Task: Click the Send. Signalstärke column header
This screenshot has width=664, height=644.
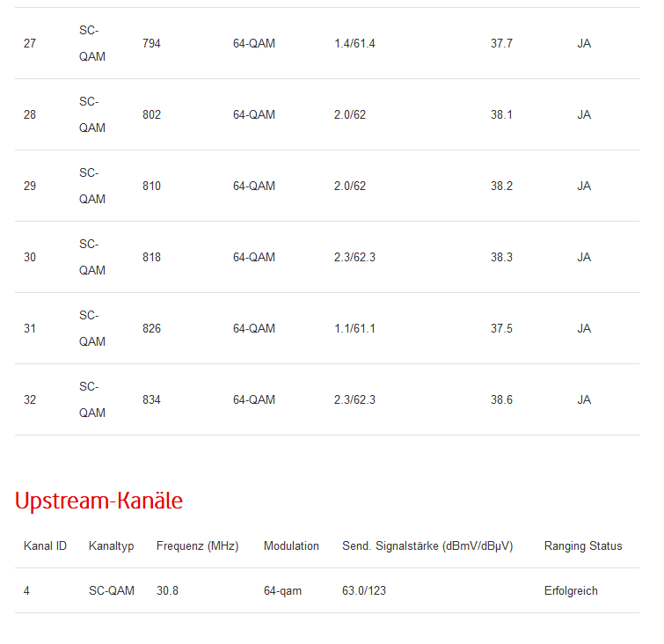Action: pos(427,545)
